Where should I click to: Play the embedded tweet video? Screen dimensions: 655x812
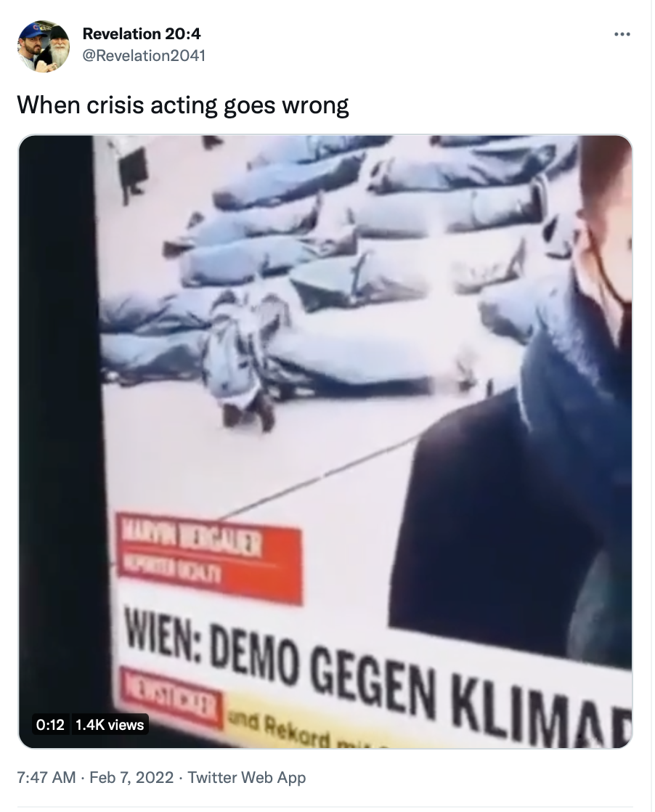[x=325, y=442]
